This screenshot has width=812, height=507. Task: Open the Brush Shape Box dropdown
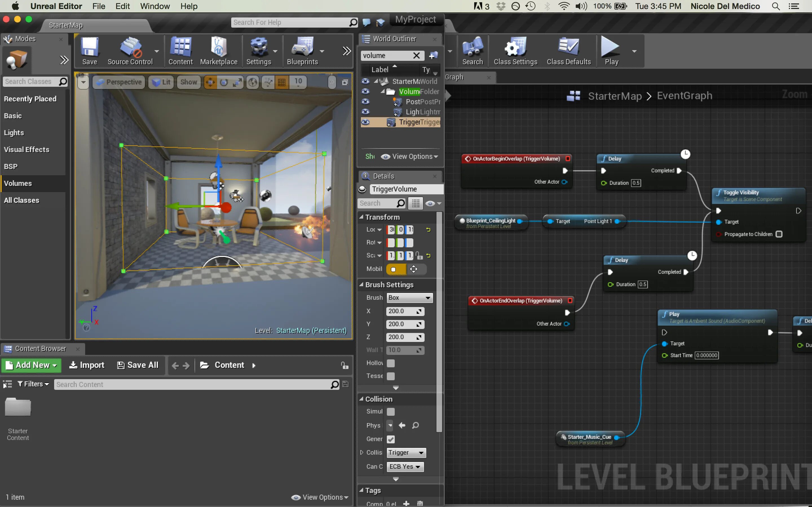[x=409, y=298]
